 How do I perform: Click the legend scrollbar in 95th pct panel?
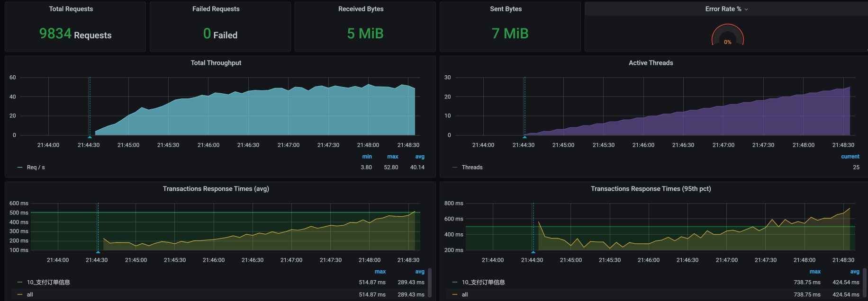point(865,283)
